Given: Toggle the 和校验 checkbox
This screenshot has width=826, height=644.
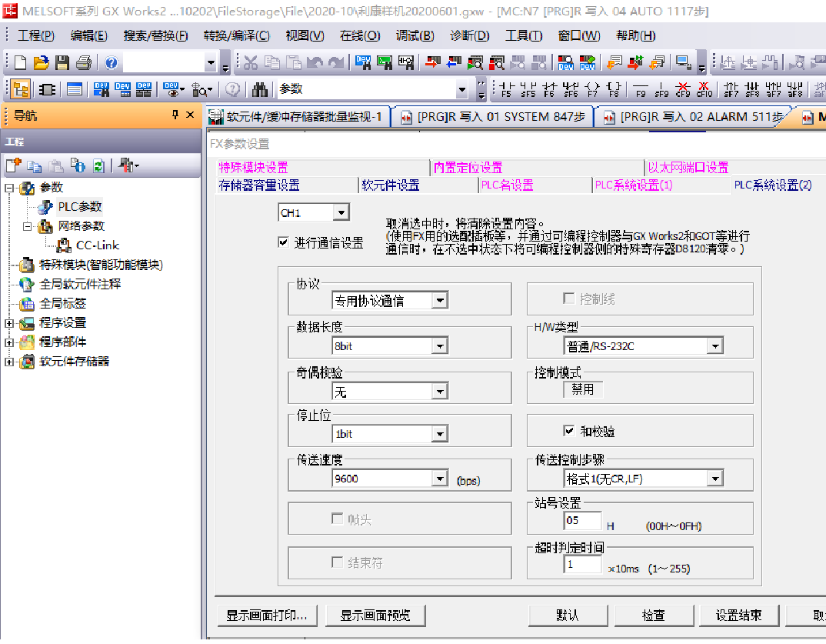Looking at the screenshot, I should pos(569,431).
